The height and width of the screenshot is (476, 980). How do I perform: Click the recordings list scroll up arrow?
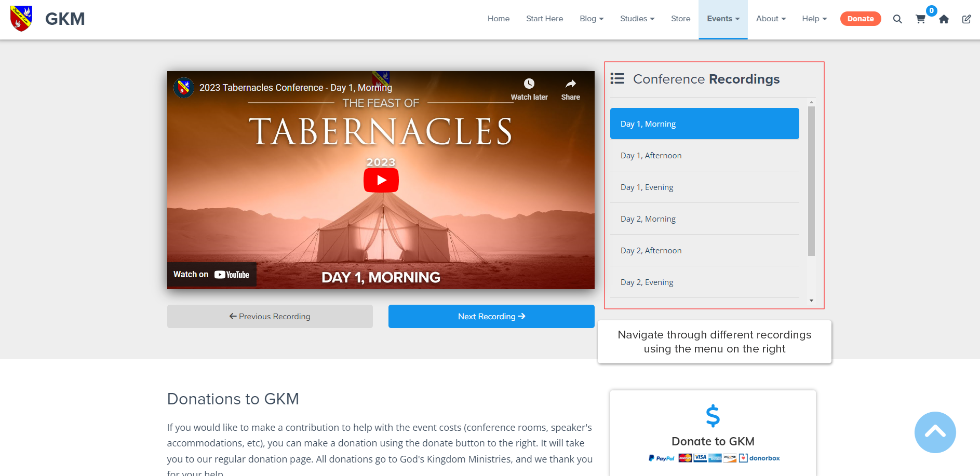point(811,102)
